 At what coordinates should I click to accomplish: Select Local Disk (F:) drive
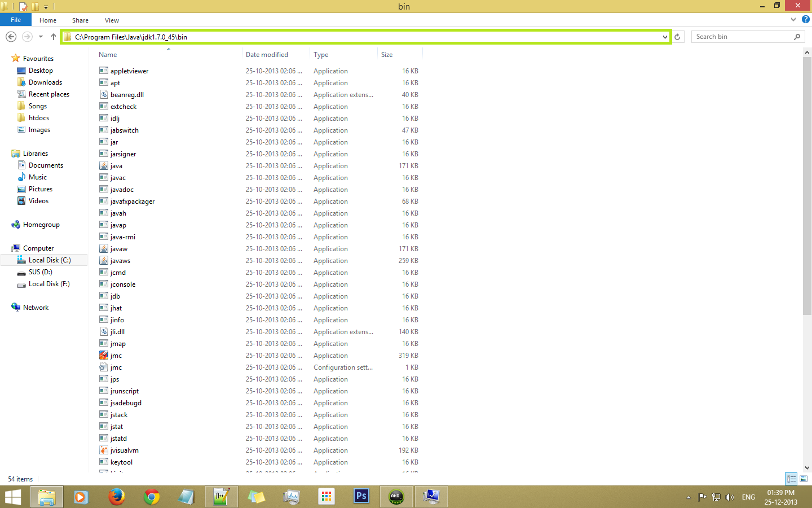click(49, 284)
